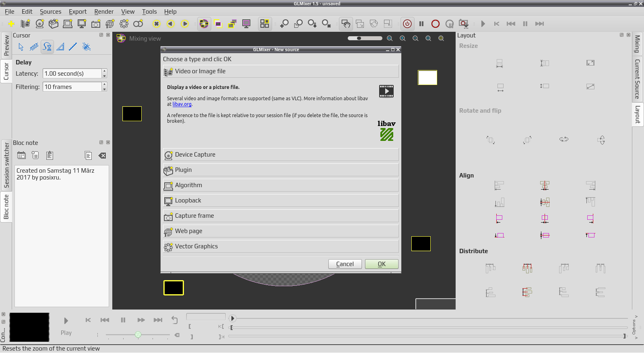Expand the Plugin source type
Viewport: 644px width, 353px height.
tap(281, 170)
